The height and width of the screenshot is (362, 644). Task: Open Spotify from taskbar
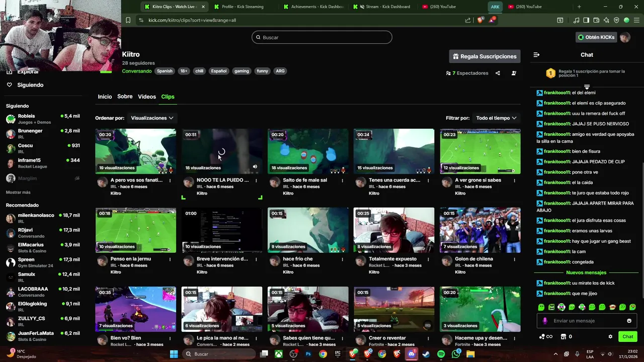(441, 354)
